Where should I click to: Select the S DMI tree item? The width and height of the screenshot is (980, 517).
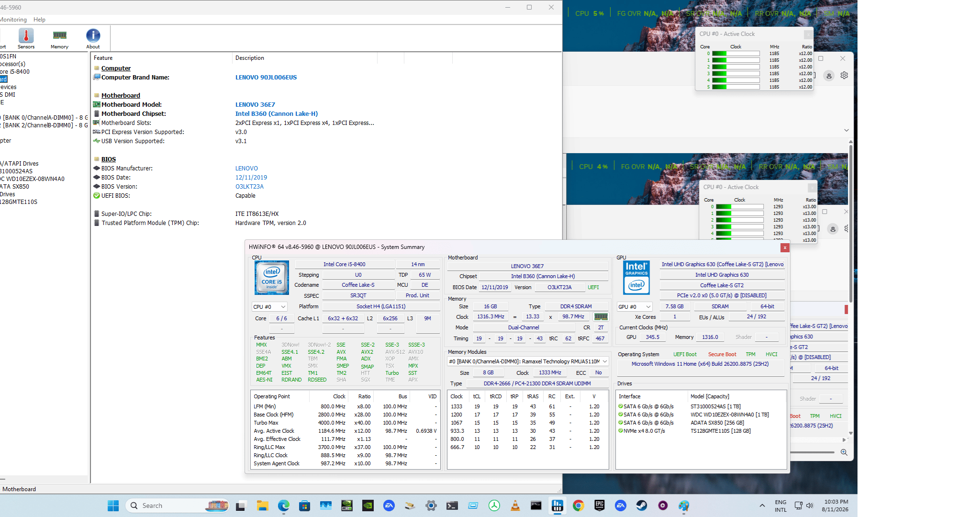pyautogui.click(x=8, y=94)
